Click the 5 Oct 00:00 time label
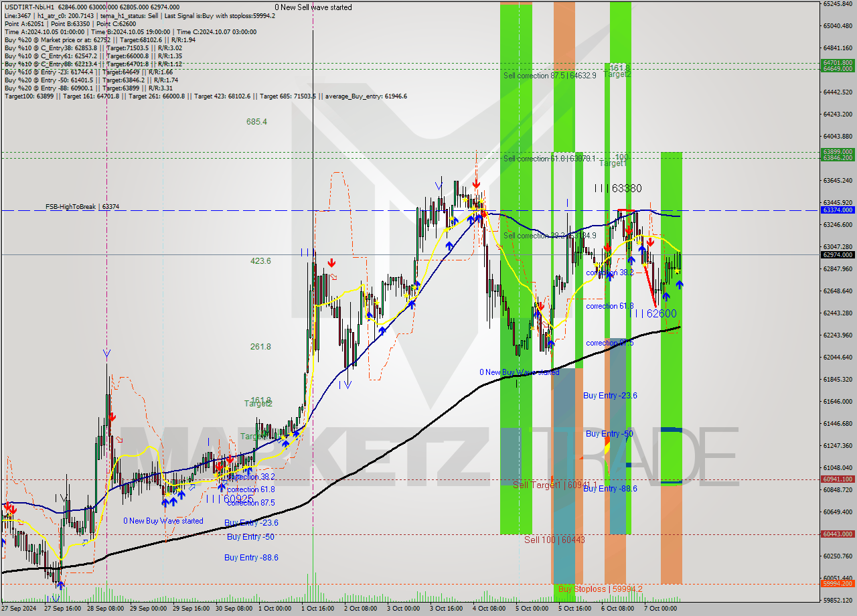Image resolution: width=857 pixels, height=616 pixels. click(532, 609)
